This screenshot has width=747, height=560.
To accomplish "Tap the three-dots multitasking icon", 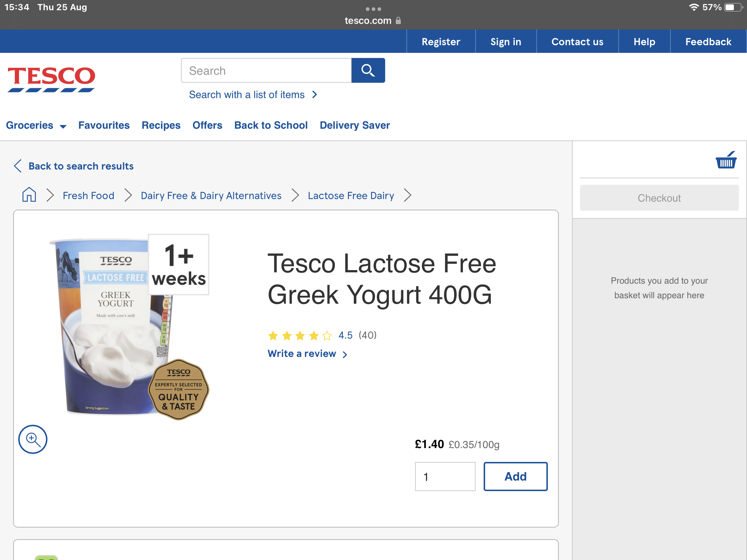I will click(373, 9).
